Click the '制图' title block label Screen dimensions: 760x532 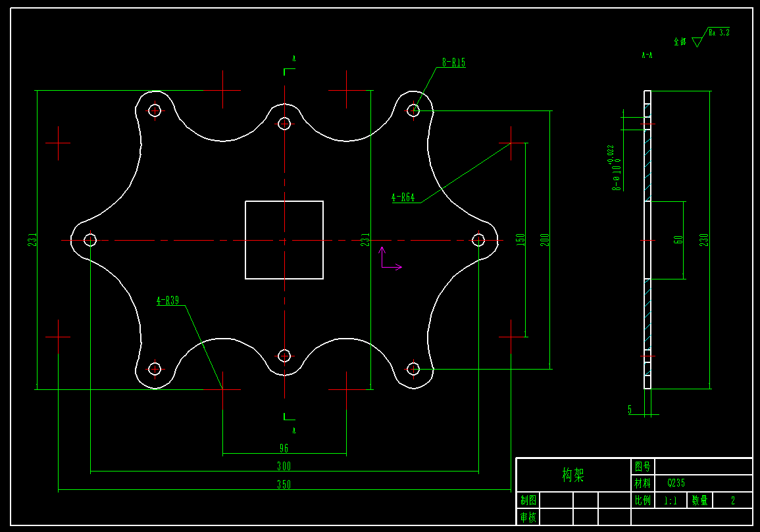528,500
